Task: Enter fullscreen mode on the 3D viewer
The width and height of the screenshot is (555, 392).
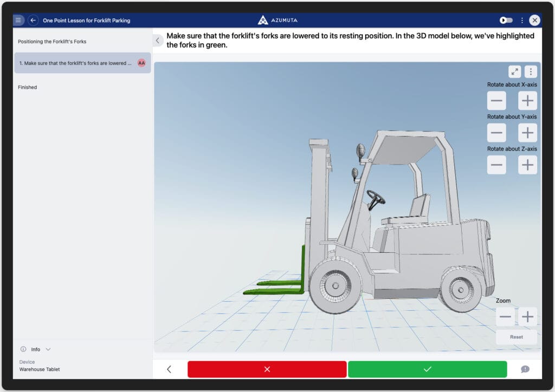Action: click(x=515, y=70)
